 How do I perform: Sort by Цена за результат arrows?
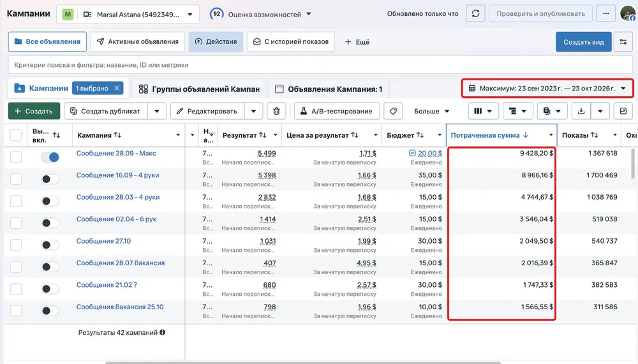pos(355,135)
